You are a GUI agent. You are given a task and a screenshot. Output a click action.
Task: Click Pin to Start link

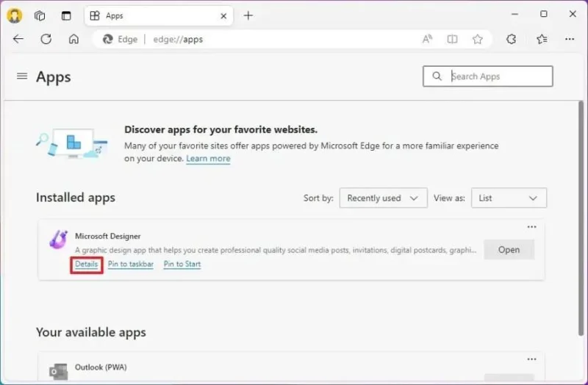tap(182, 264)
